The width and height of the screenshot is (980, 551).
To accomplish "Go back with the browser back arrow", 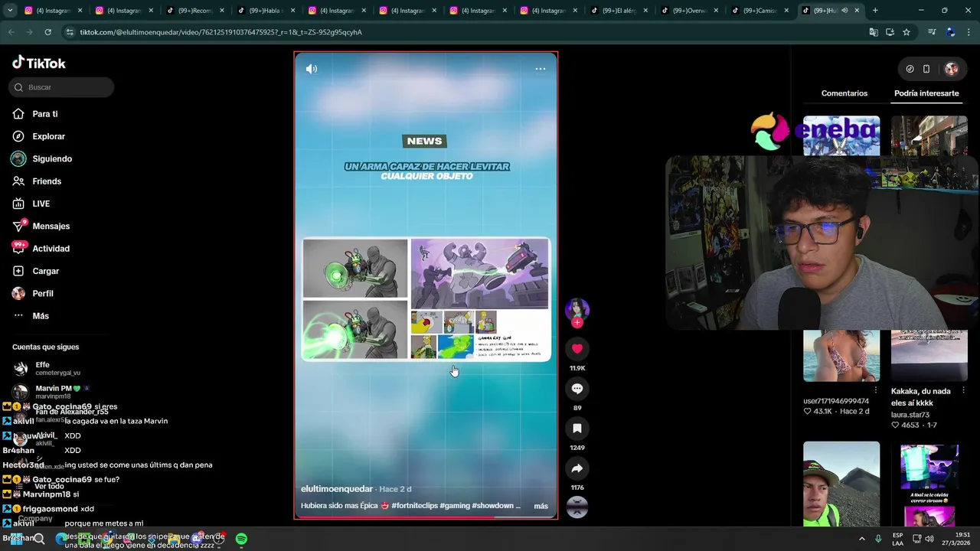I will pos(11,32).
